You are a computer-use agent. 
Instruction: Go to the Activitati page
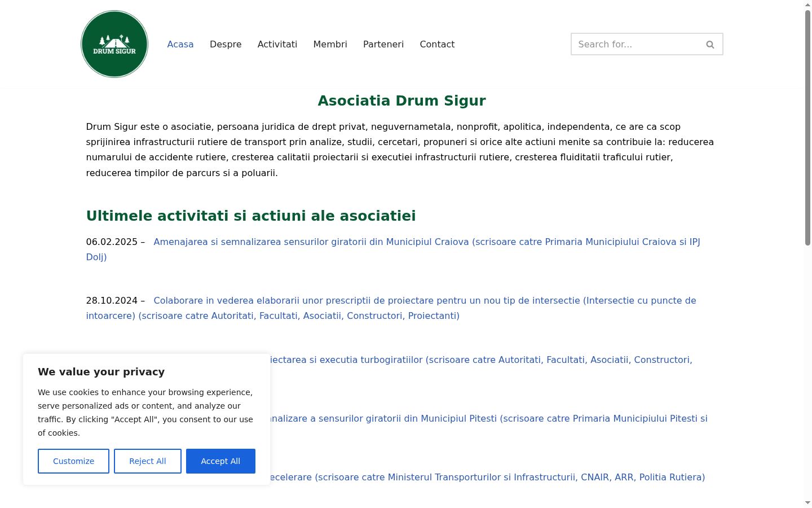(277, 44)
